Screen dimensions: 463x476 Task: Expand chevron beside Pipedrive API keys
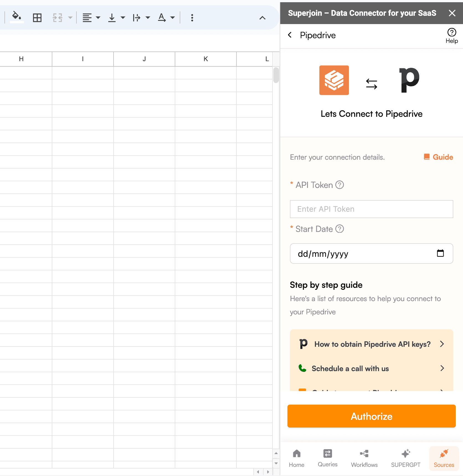442,344
